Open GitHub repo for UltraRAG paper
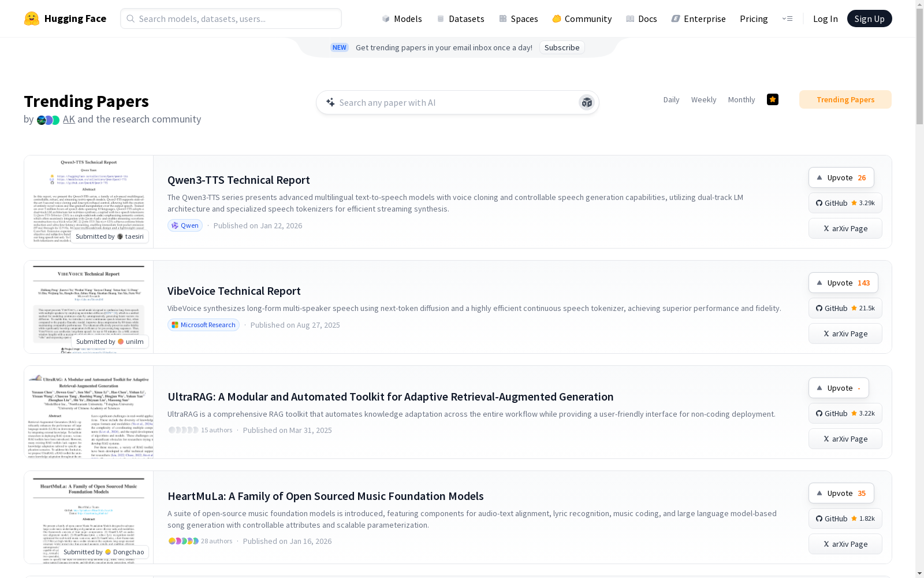The height and width of the screenshot is (578, 924). tap(845, 413)
